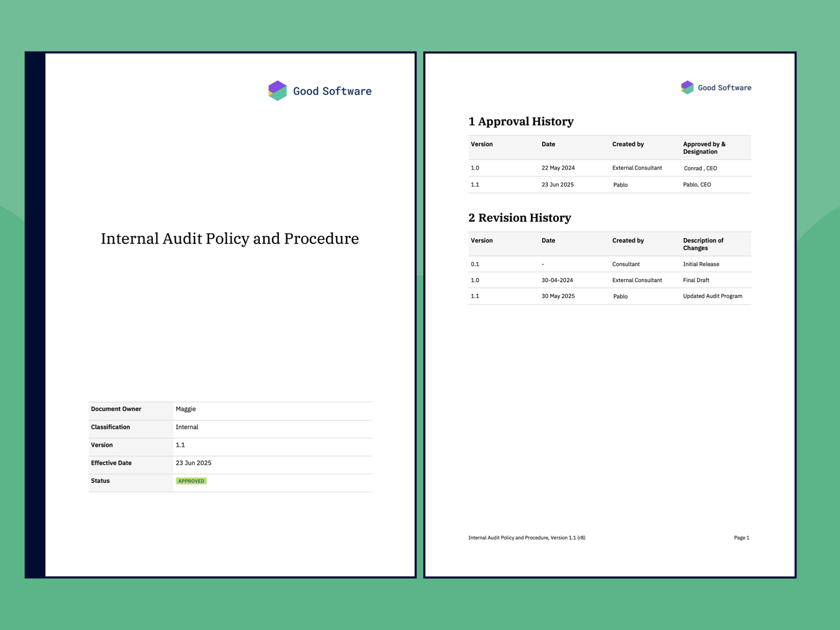Click the 'Document Owner' label
Screen dimensions: 840x630
(x=116, y=409)
